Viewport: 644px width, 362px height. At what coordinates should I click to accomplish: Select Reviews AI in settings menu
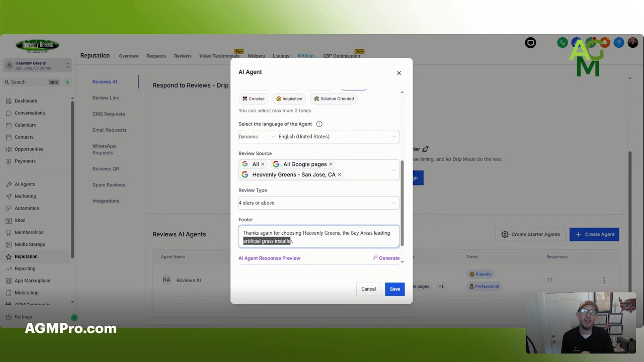(x=105, y=82)
